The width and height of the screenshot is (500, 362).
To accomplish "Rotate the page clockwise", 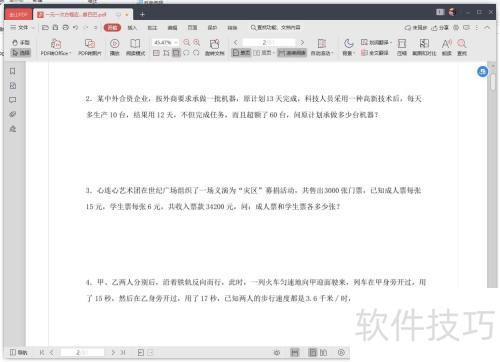I will click(196, 53).
